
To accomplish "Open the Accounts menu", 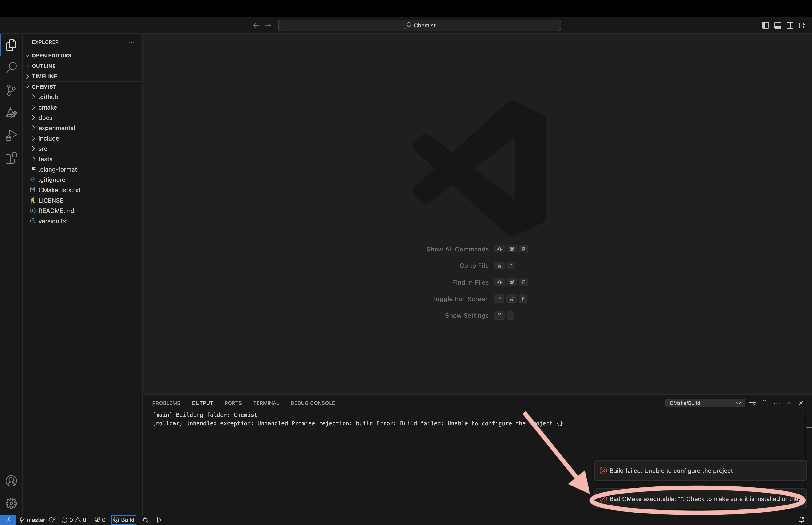I will tap(11, 481).
